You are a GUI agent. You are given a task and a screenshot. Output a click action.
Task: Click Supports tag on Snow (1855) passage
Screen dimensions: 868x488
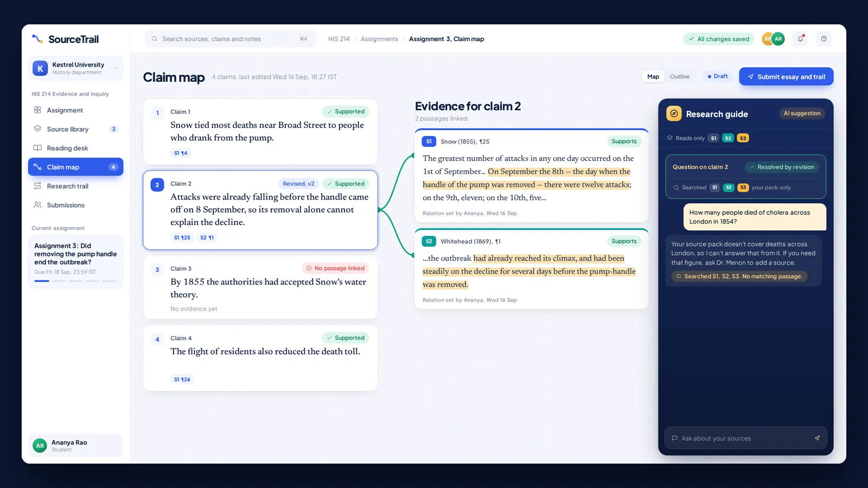click(x=624, y=142)
